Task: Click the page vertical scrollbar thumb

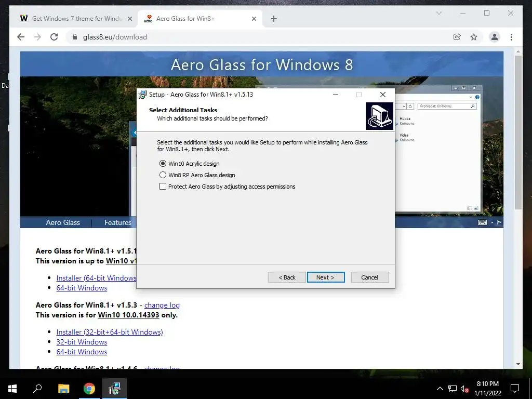Action: (x=518, y=132)
